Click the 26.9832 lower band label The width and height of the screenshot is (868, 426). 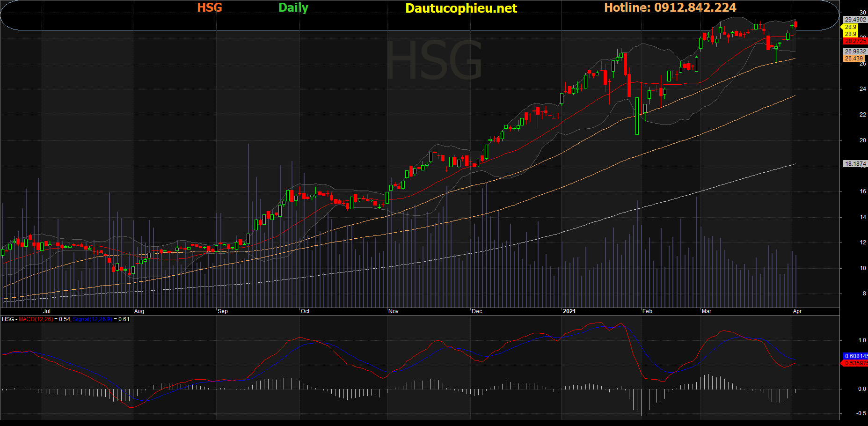tap(855, 51)
